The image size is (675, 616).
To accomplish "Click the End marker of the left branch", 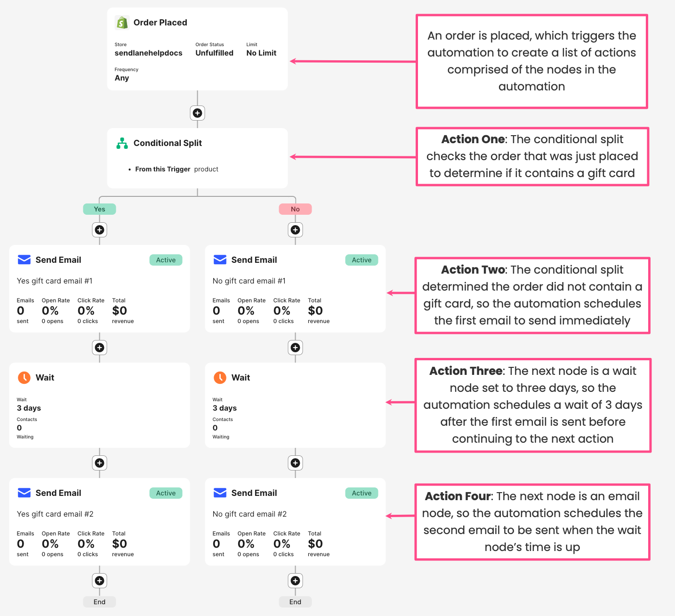I will [99, 602].
